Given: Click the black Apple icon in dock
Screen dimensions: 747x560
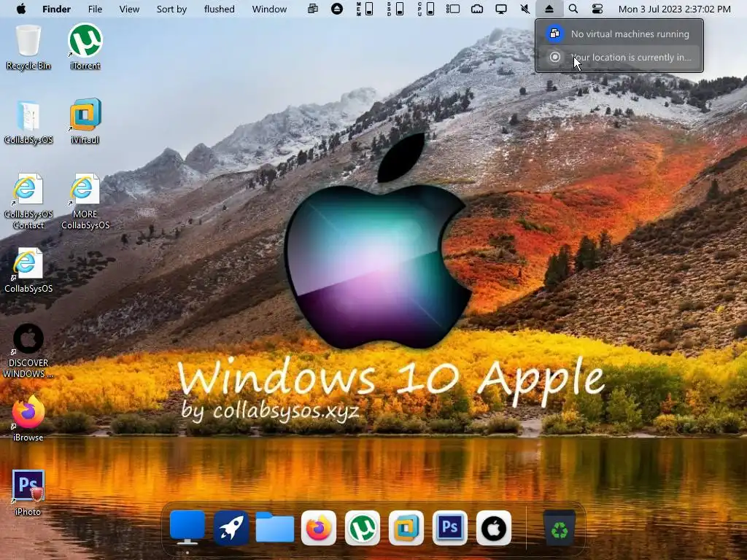Looking at the screenshot, I should point(494,528).
